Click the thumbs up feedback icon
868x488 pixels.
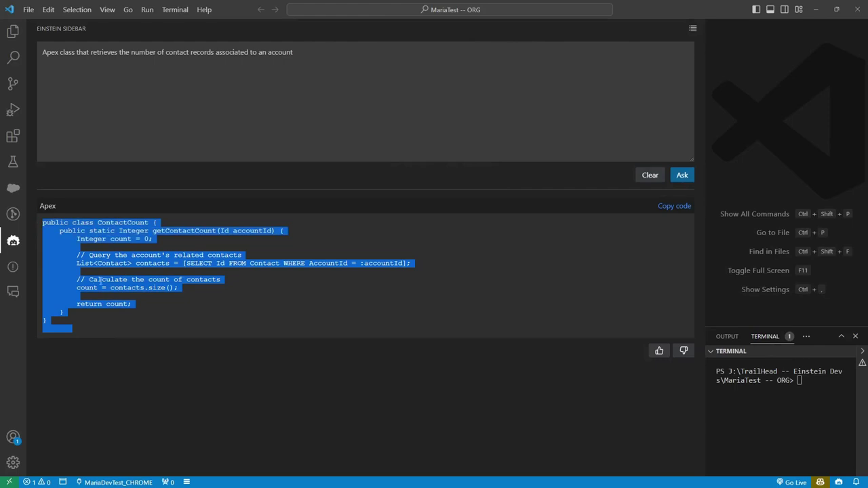659,350
